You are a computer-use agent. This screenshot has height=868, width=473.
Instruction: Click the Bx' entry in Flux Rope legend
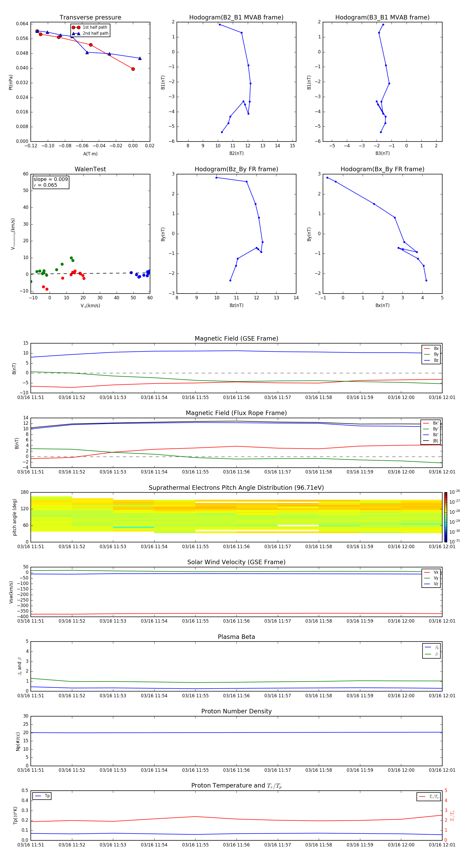[431, 423]
